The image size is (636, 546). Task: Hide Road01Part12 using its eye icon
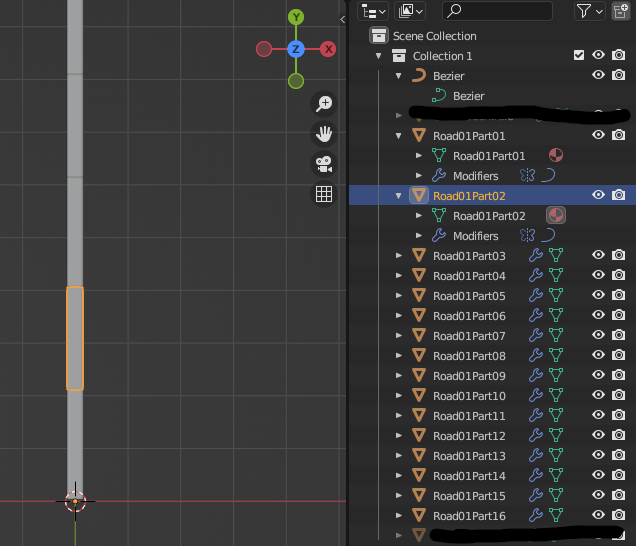click(598, 435)
